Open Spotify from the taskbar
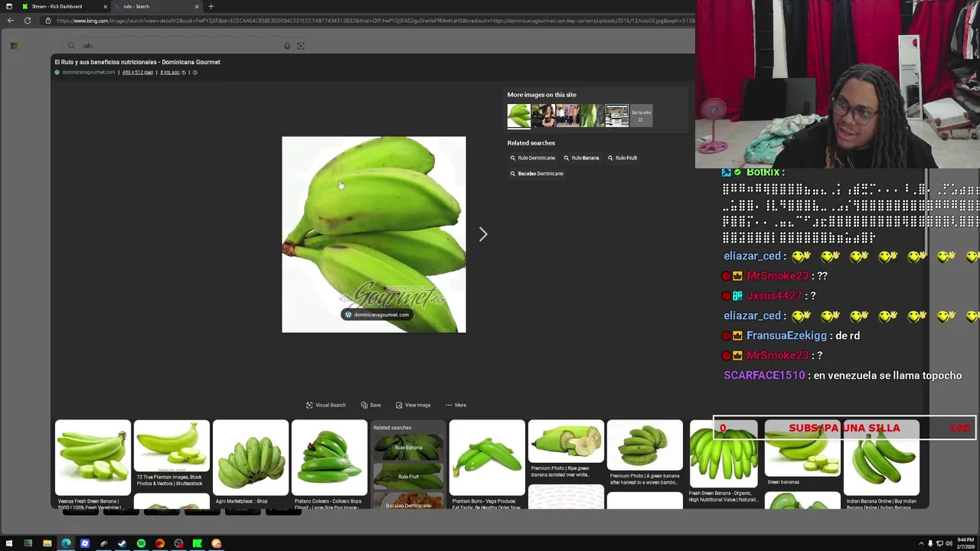The width and height of the screenshot is (980, 551). pyautogui.click(x=141, y=543)
